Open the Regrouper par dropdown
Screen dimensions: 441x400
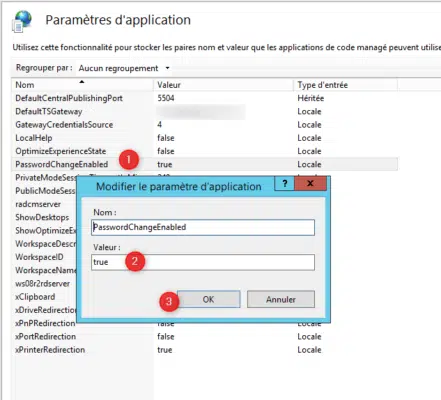[x=124, y=68]
